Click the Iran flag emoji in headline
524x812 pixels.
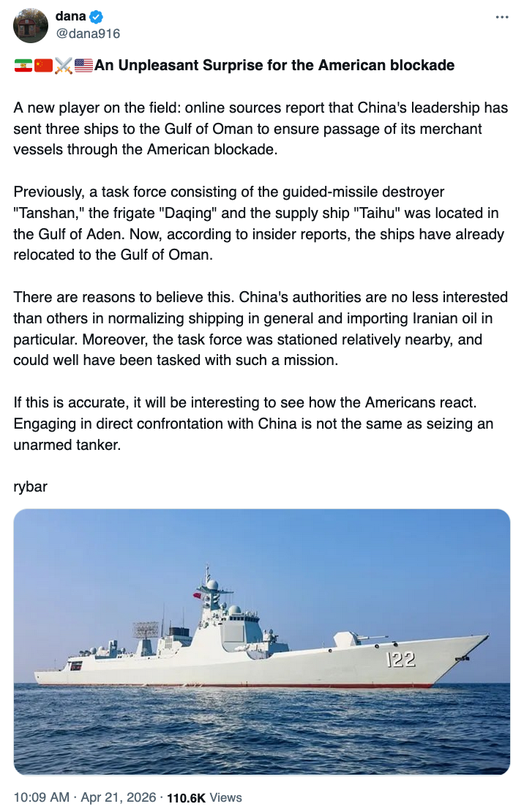tap(23, 66)
